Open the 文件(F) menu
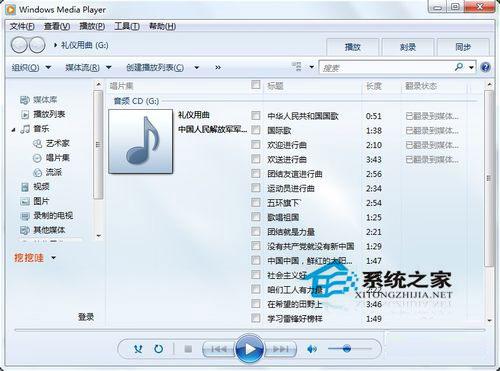Viewport: 500px width, 371px height. tap(22, 26)
